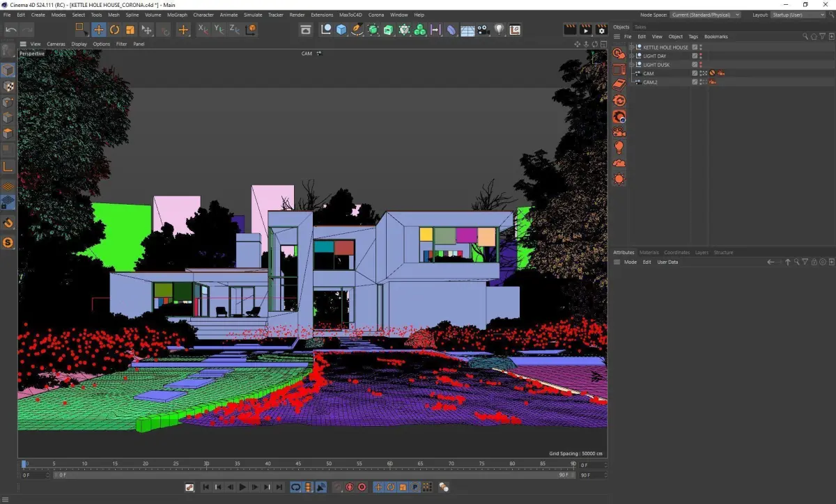Select Texture mode in left palette
This screenshot has height=504, width=836.
(x=8, y=86)
